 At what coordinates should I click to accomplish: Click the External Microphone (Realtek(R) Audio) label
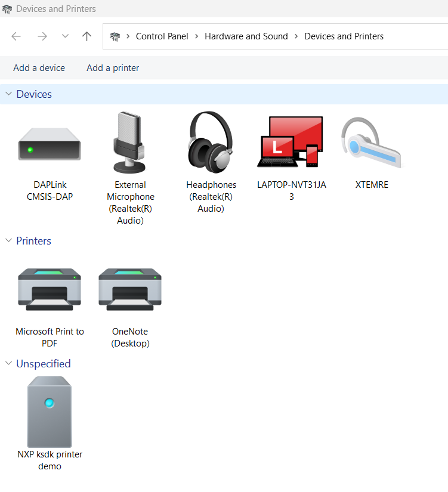[x=130, y=203]
